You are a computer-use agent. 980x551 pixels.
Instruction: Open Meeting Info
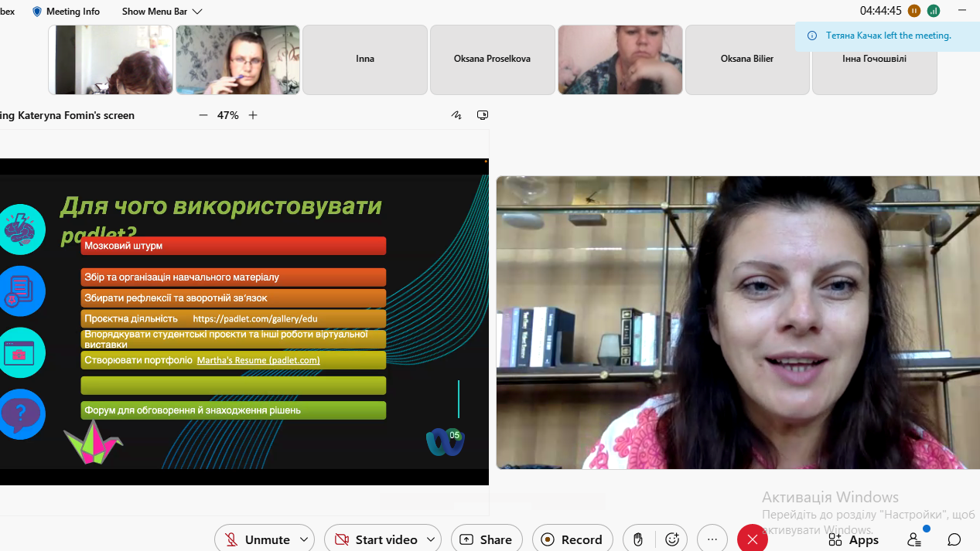[x=66, y=12]
